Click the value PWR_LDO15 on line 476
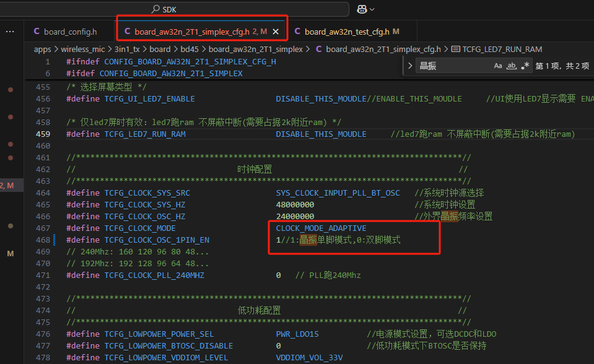The height and width of the screenshot is (364, 594). point(297,334)
